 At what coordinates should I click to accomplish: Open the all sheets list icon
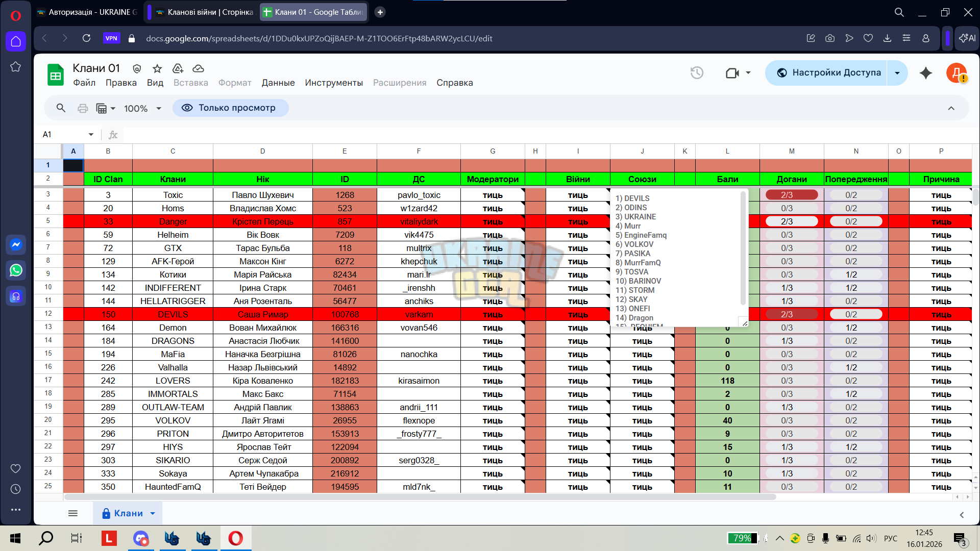(73, 513)
